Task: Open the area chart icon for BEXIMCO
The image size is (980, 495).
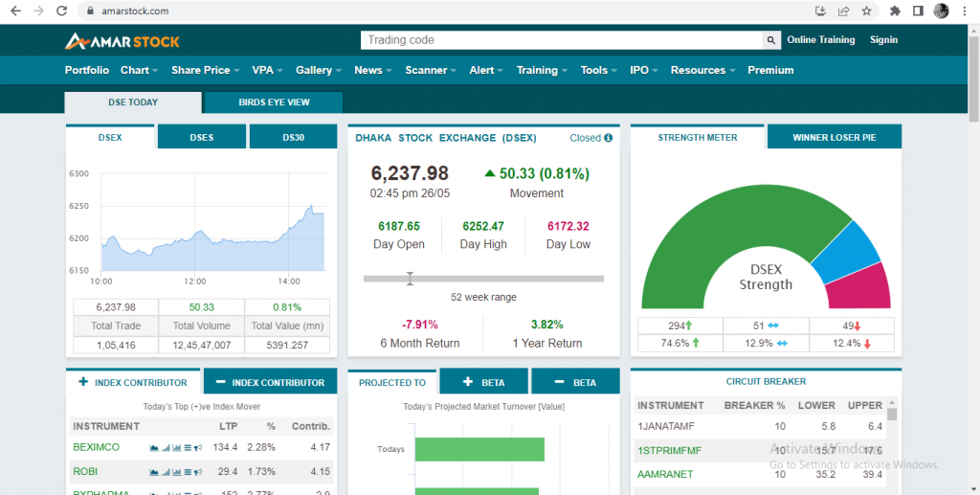Action: click(x=154, y=447)
